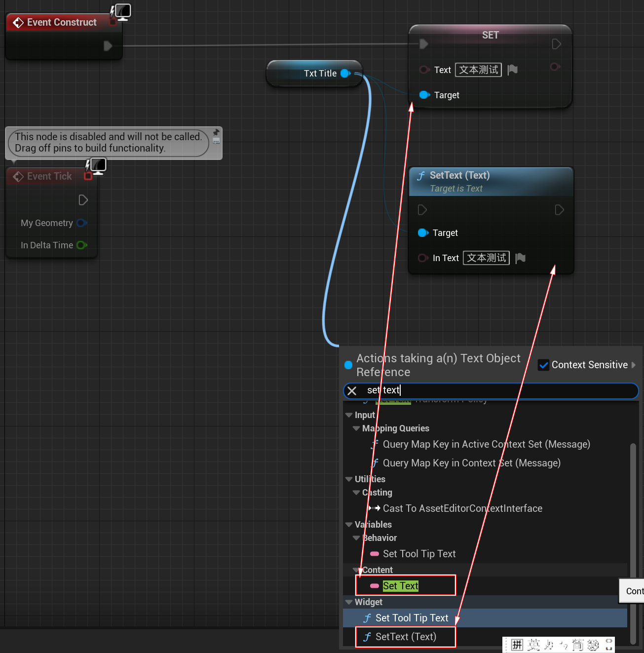
Task: Click the In Delta Time green pin
Action: [x=81, y=245]
